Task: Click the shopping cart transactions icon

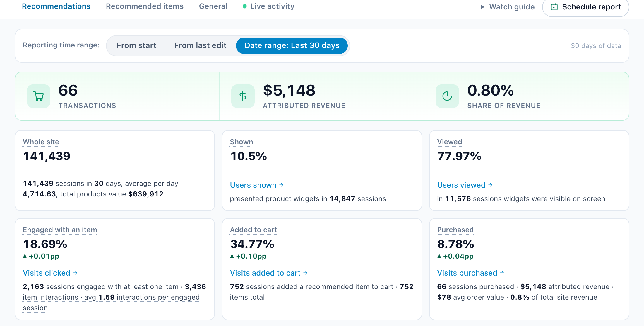Action: (39, 96)
